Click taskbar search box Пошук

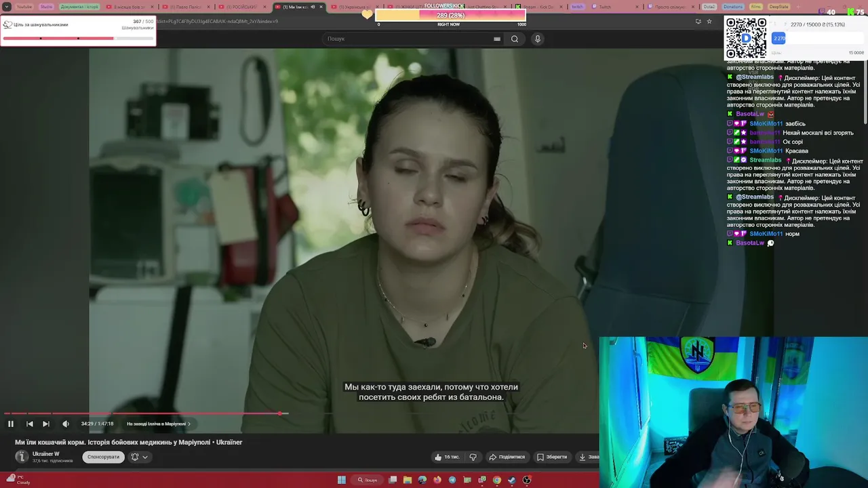click(x=368, y=480)
